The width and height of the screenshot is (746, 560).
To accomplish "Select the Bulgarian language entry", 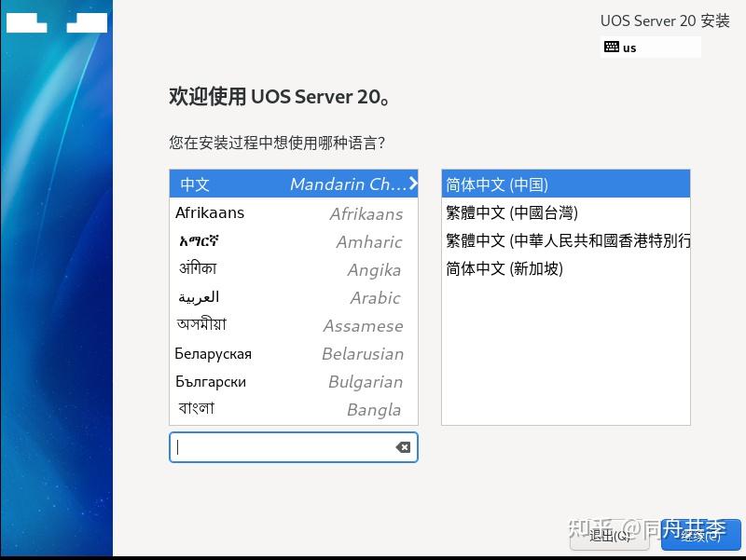I will (x=209, y=382).
